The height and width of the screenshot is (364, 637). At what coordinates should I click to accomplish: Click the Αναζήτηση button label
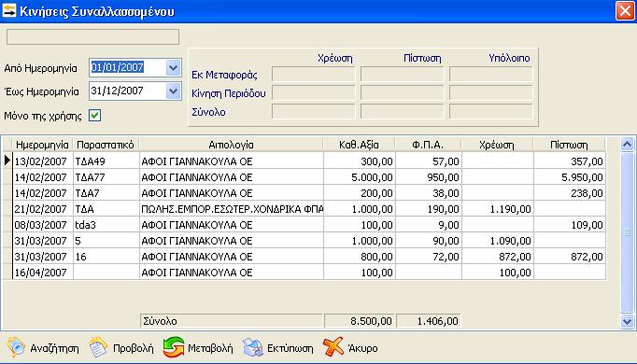pos(54,348)
